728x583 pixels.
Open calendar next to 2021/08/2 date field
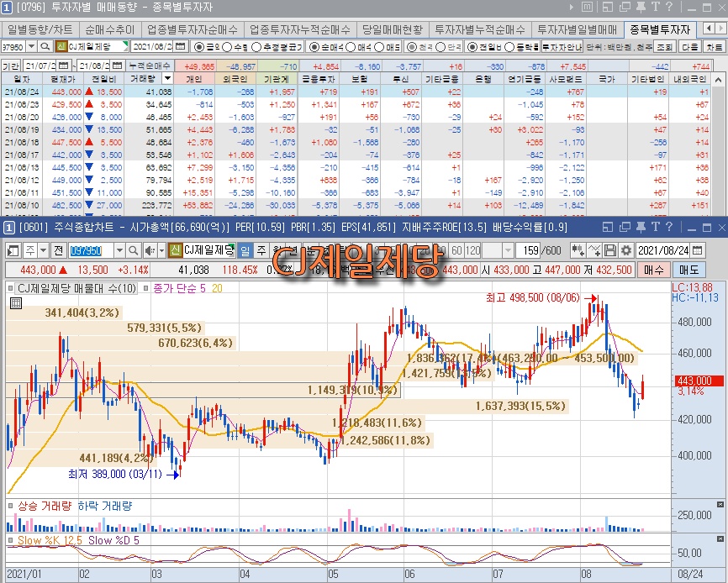181,46
